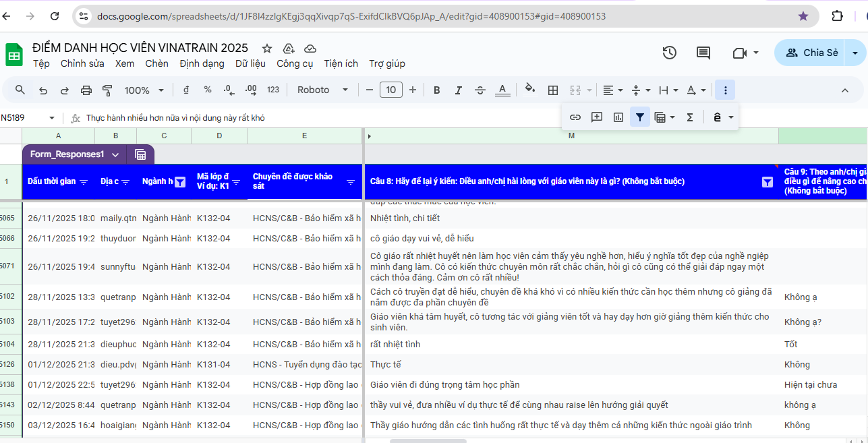Insert a chart using toolbar icon
This screenshot has width=868, height=443.
tap(618, 117)
